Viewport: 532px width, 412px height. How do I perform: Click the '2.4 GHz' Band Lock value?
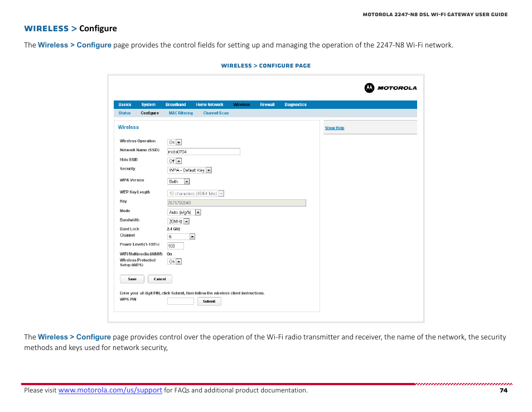click(x=174, y=229)
